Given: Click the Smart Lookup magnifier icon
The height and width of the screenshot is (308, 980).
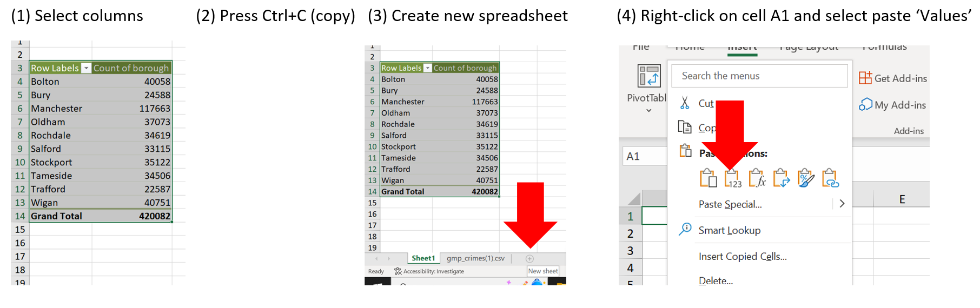Looking at the screenshot, I should click(685, 230).
